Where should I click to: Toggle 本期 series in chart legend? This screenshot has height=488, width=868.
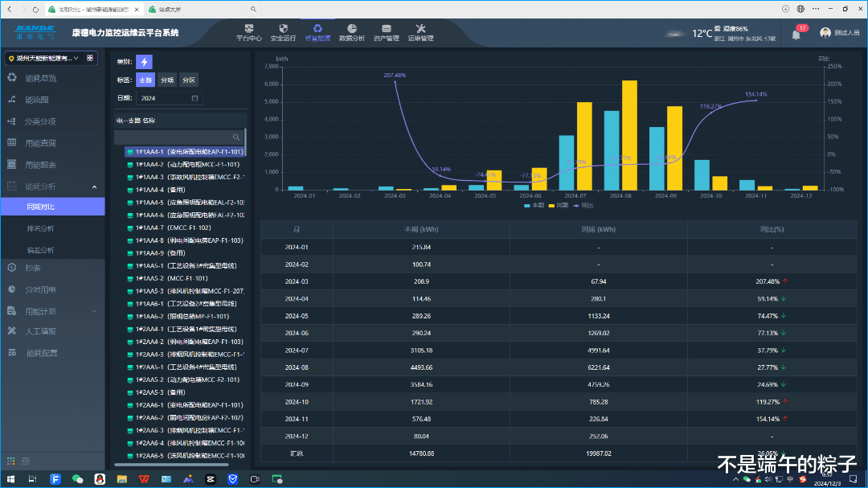534,206
